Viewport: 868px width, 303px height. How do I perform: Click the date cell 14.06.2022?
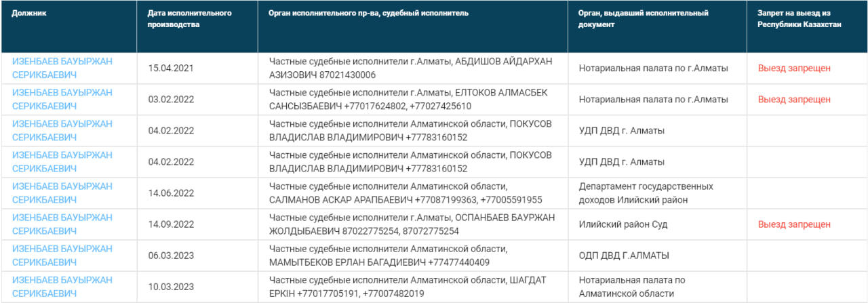click(x=172, y=193)
